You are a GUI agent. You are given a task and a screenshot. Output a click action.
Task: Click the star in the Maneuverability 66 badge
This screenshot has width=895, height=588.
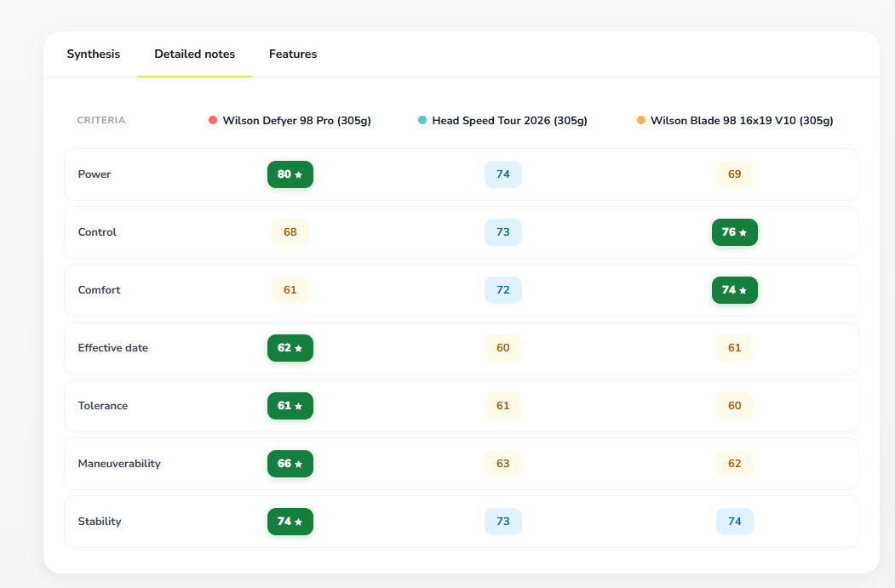pyautogui.click(x=299, y=465)
